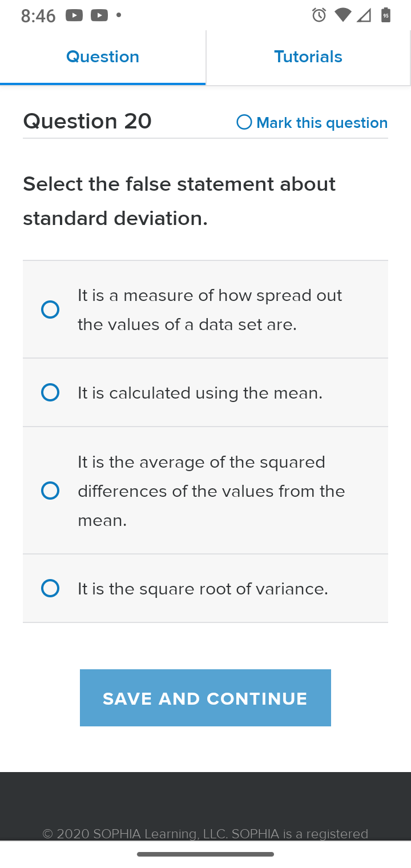Tap the alarm clock status icon

tap(319, 15)
